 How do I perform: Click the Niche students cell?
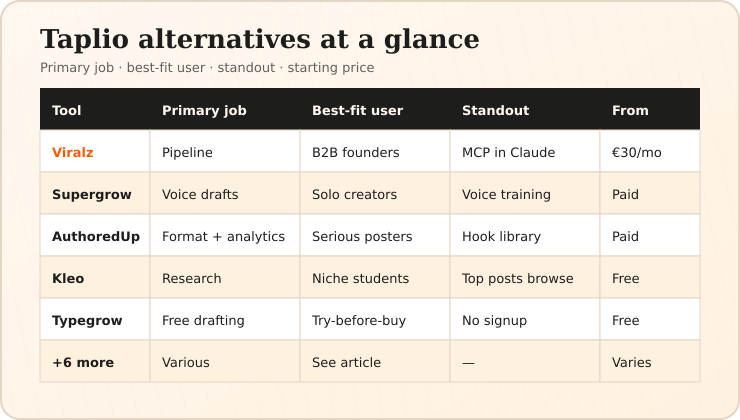[x=375, y=277]
